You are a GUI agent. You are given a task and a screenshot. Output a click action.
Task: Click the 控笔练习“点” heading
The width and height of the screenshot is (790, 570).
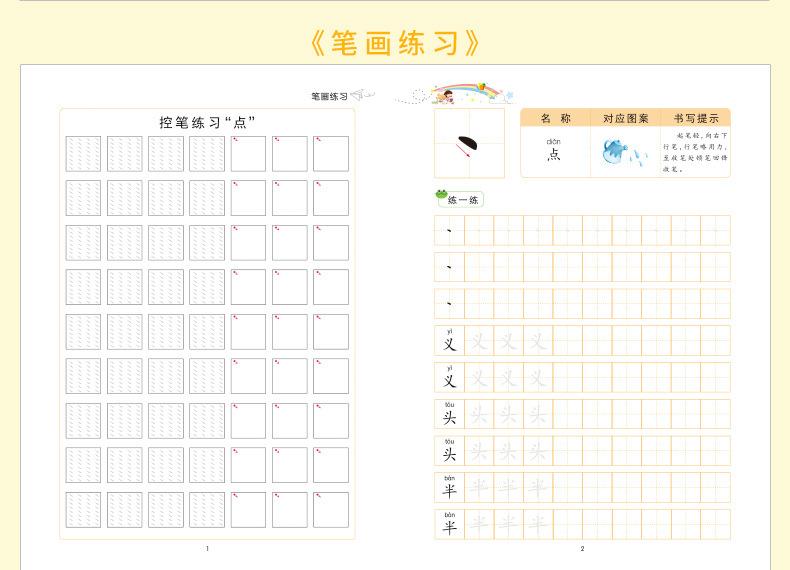click(x=208, y=122)
